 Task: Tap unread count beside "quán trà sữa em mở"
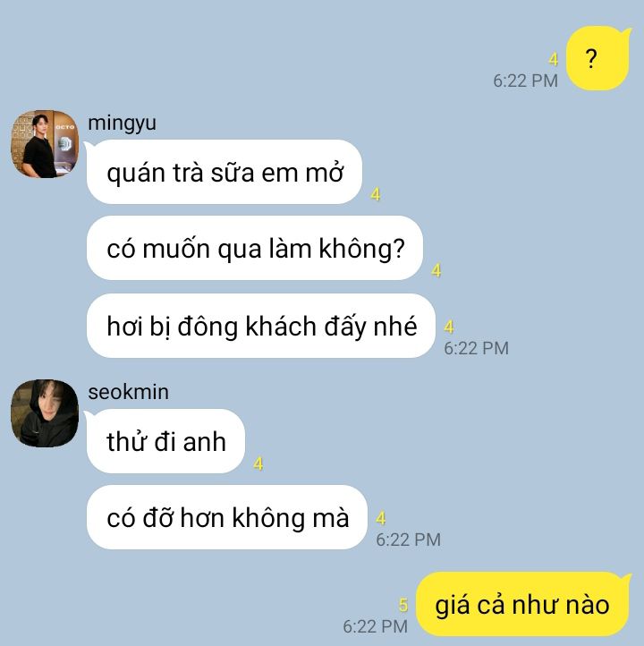point(375,194)
